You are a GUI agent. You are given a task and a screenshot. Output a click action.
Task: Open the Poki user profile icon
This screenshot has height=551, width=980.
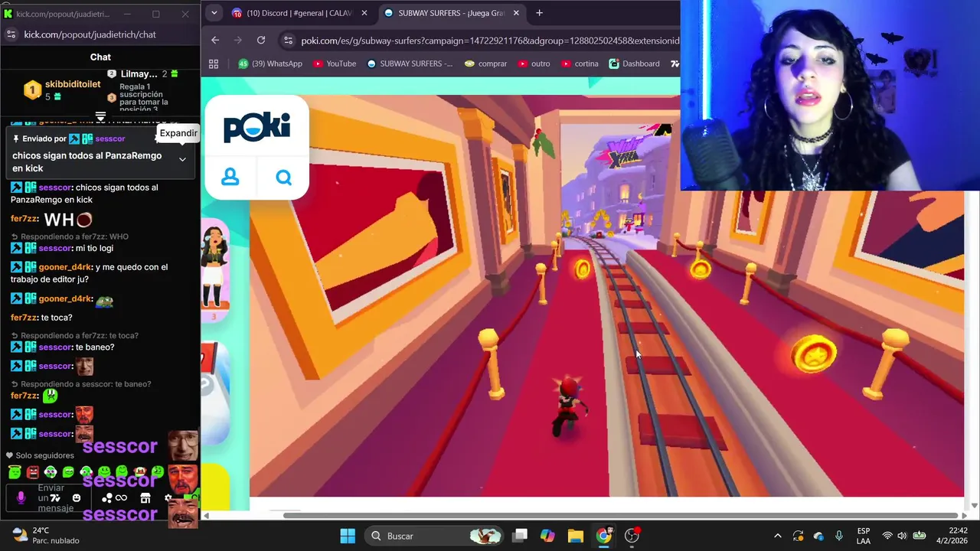coord(230,178)
